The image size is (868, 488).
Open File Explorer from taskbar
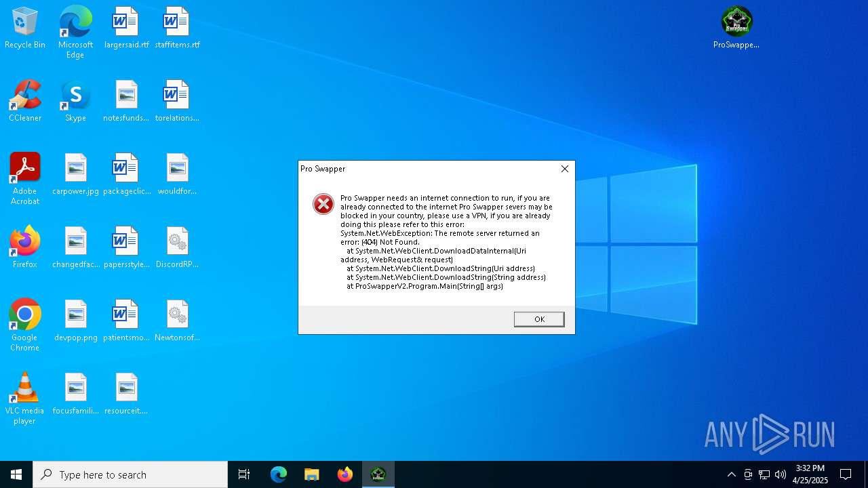(x=311, y=474)
